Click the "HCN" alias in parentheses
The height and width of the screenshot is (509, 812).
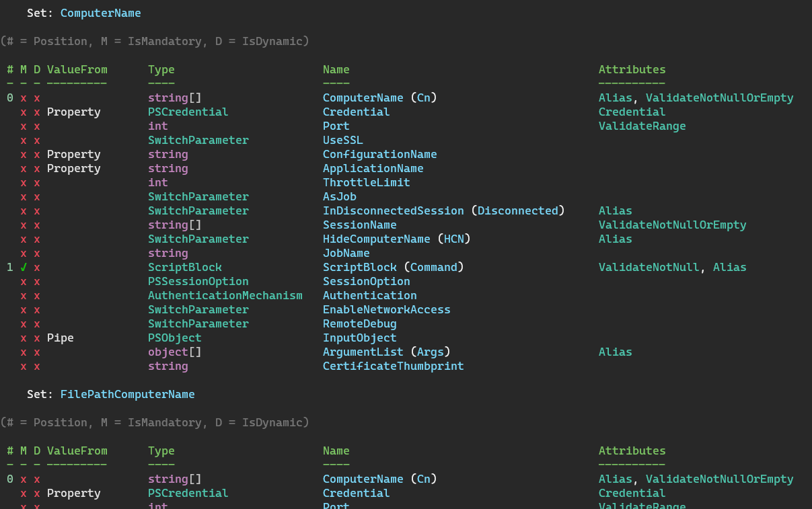pyautogui.click(x=454, y=239)
